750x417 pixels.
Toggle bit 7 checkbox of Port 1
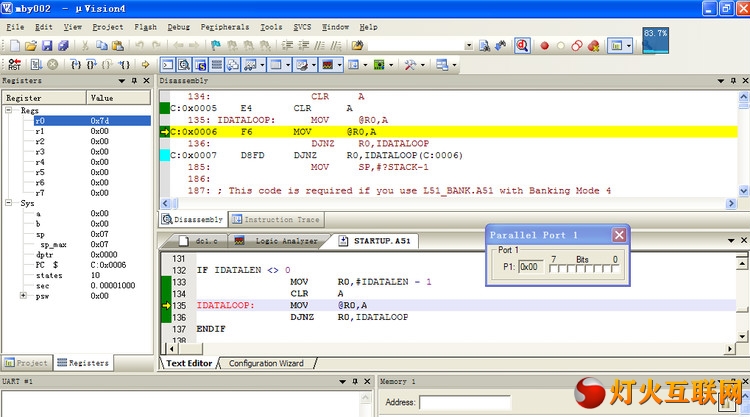click(x=553, y=269)
